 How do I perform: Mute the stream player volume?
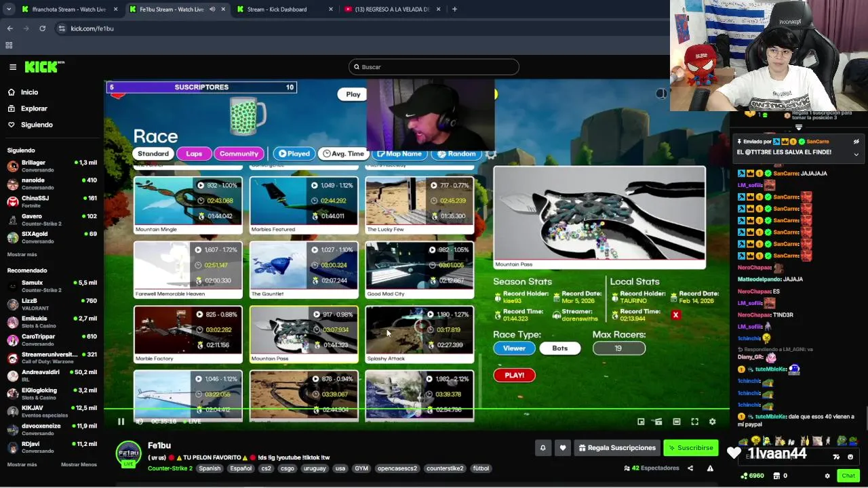coord(139,422)
